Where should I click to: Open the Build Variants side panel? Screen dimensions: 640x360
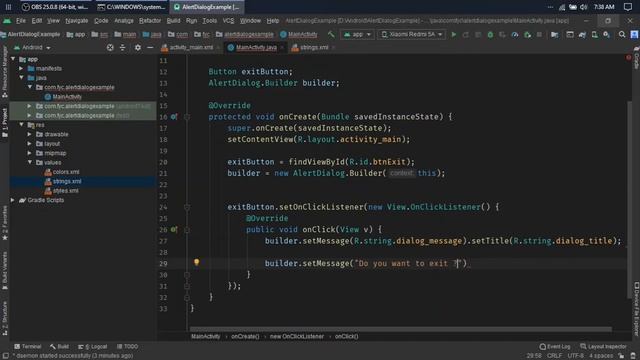click(x=4, y=270)
